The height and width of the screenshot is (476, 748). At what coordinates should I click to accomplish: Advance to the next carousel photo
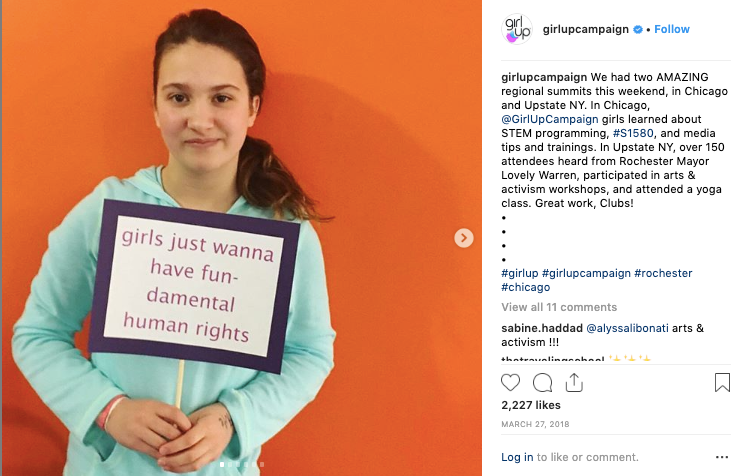pyautogui.click(x=464, y=238)
